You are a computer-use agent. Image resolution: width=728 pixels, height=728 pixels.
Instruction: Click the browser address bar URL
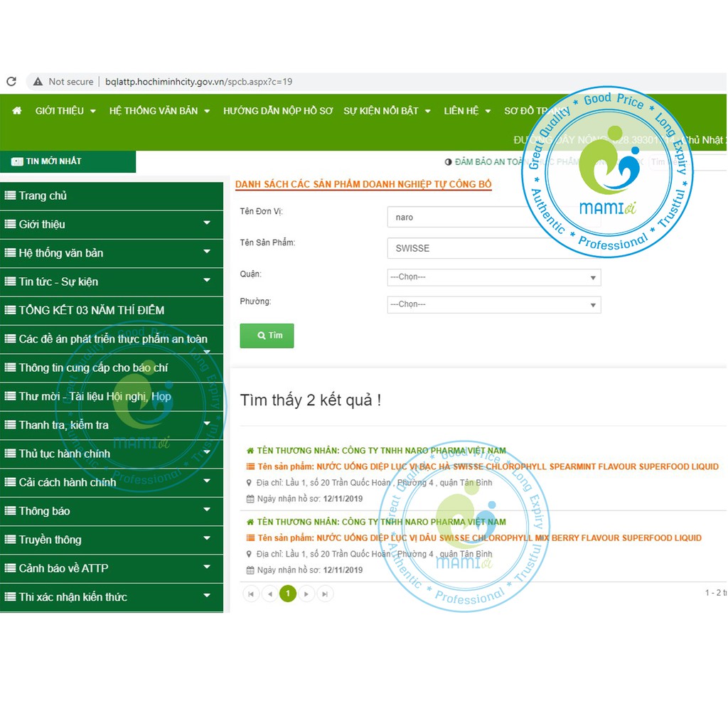pos(199,82)
